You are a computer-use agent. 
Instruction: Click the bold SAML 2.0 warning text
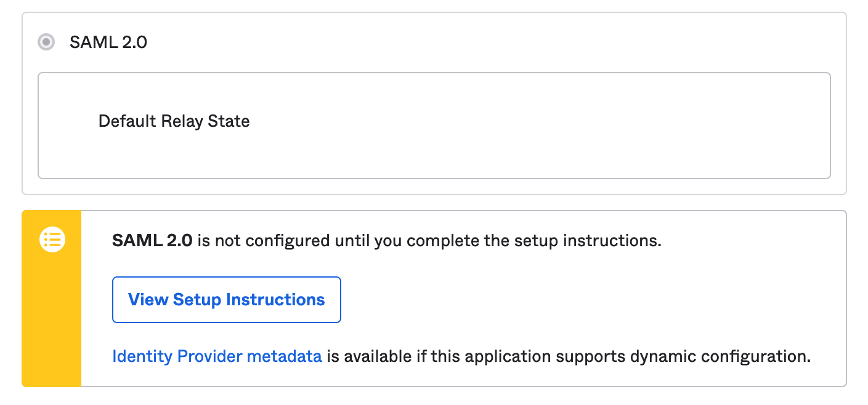coord(152,240)
